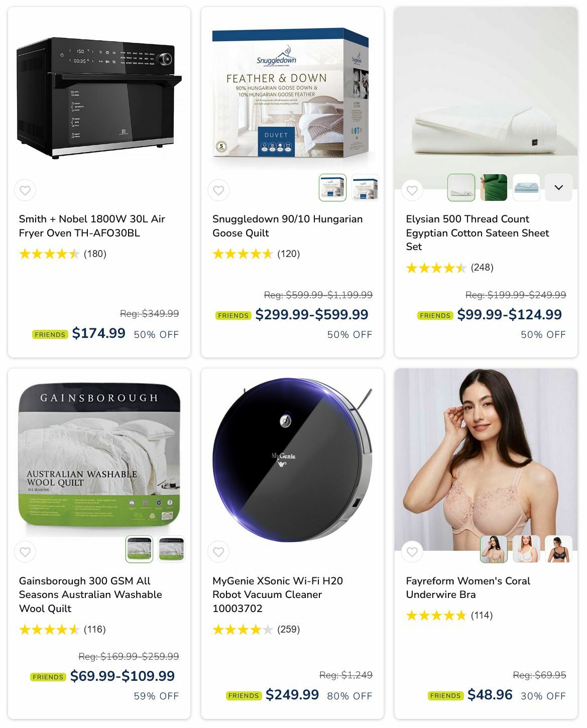
Task: Favorite the Snuggledown Hungarian Goose Quilt
Action: pos(218,190)
